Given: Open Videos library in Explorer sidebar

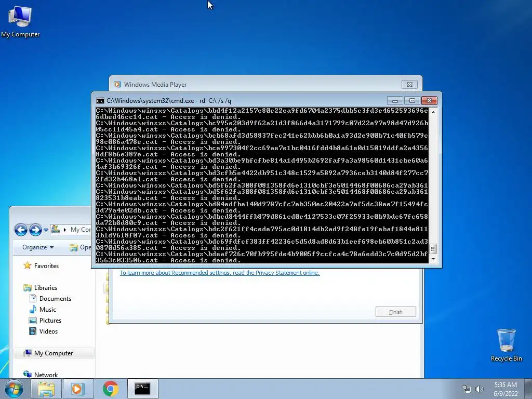Looking at the screenshot, I should pyautogui.click(x=44, y=331).
